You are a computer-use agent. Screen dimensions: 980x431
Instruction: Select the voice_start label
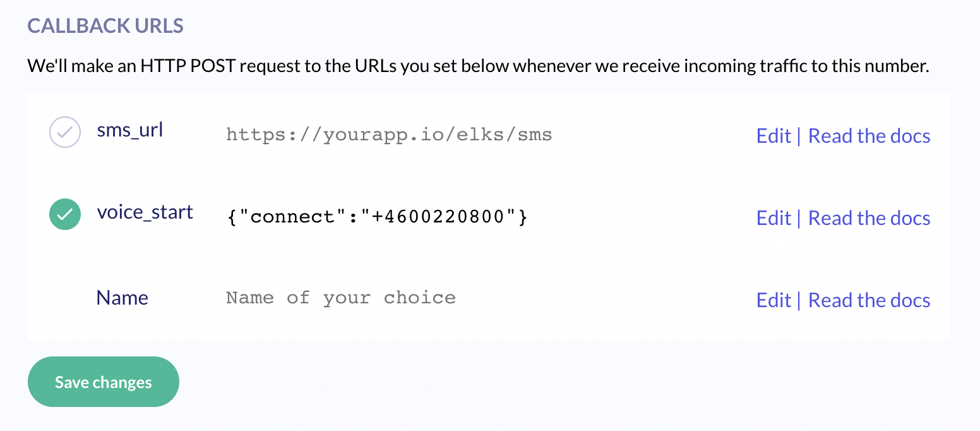tap(145, 212)
